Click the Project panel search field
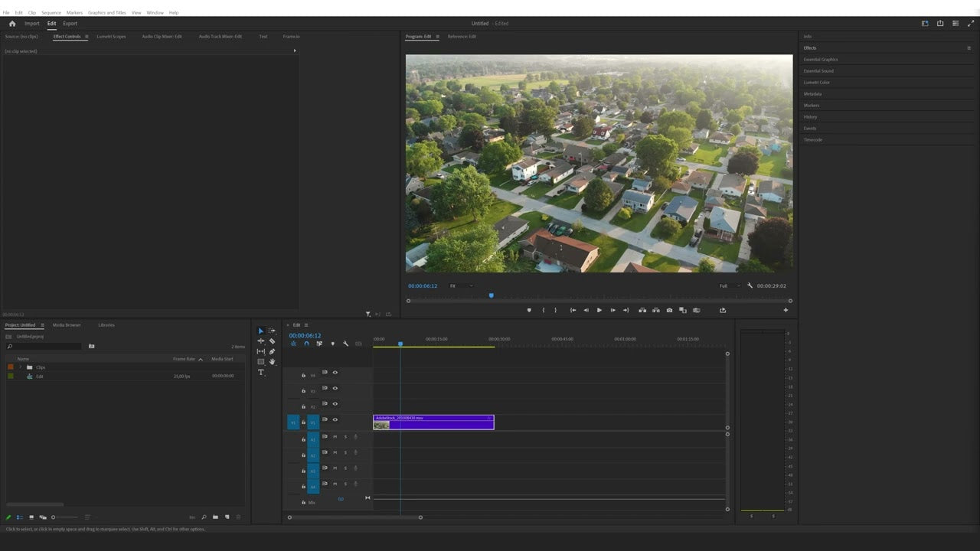The width and height of the screenshot is (980, 551). pyautogui.click(x=44, y=347)
